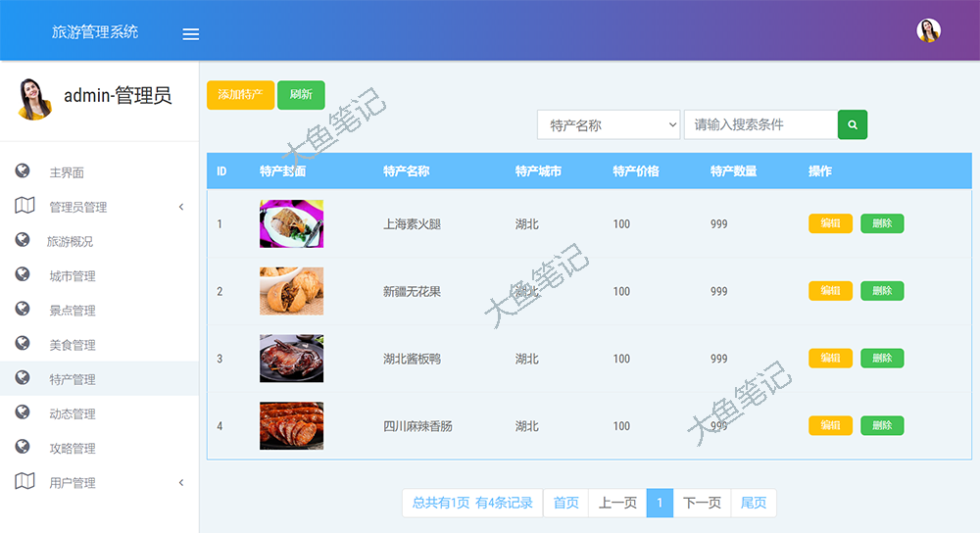The image size is (980, 533).
Task: Click the search magnifier button
Action: coord(853,125)
